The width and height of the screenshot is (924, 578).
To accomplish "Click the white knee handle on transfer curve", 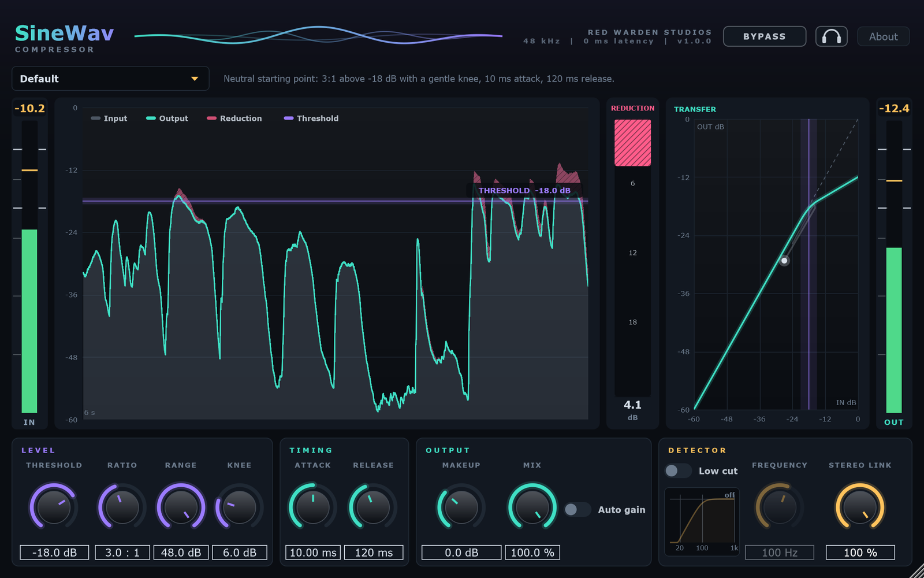I will (x=784, y=261).
